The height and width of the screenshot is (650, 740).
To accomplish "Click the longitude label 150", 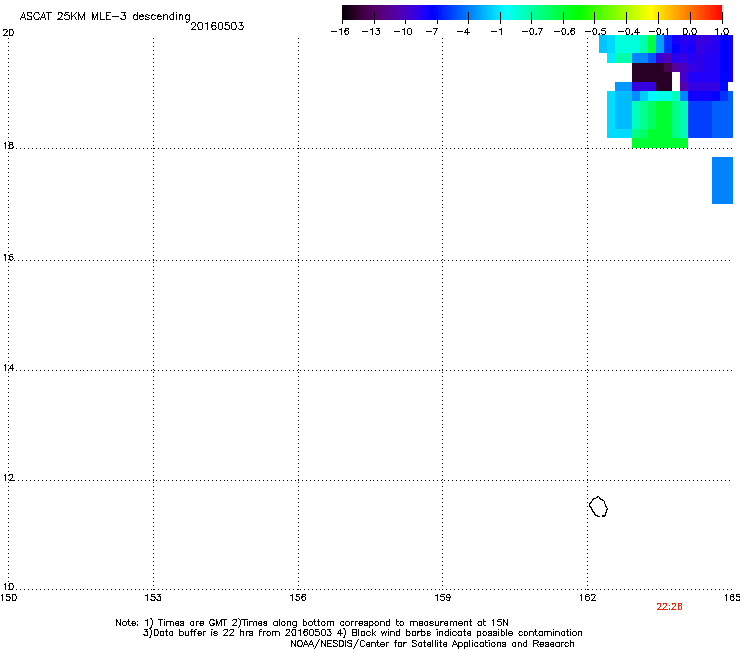I will click(x=8, y=598).
